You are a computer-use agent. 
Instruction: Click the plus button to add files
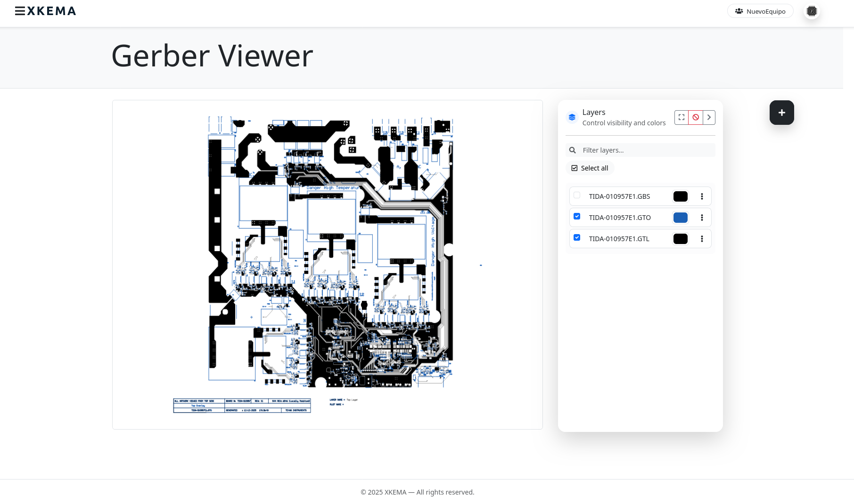pos(782,113)
